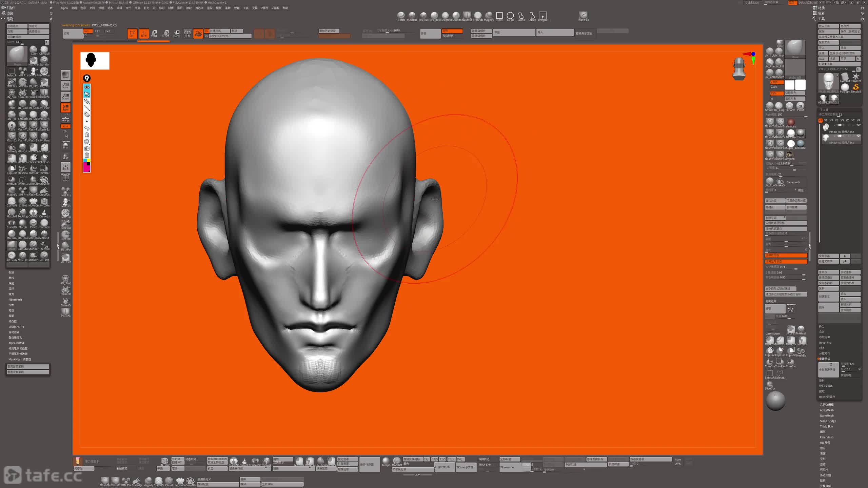Select Rect stroke on top shelf
The image size is (868, 488).
point(499,16)
